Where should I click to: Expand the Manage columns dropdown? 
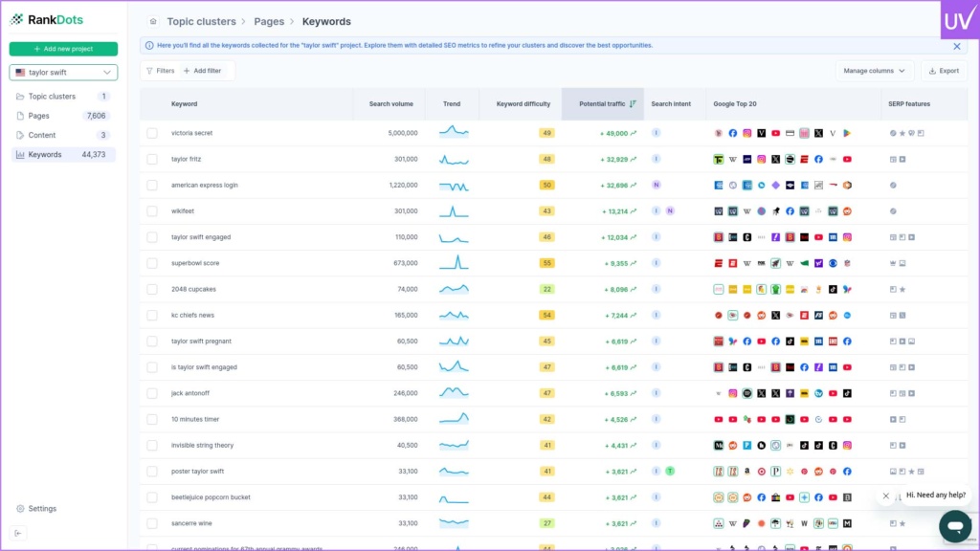pyautogui.click(x=874, y=71)
